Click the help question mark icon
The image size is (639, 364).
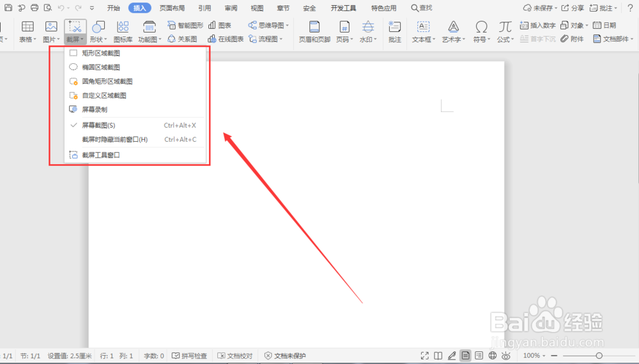(x=630, y=8)
